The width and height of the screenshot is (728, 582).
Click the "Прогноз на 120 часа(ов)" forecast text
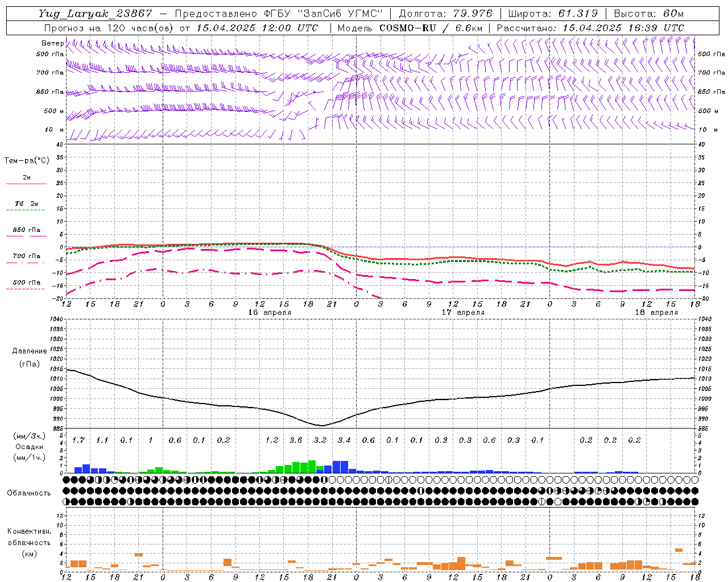[x=110, y=28]
